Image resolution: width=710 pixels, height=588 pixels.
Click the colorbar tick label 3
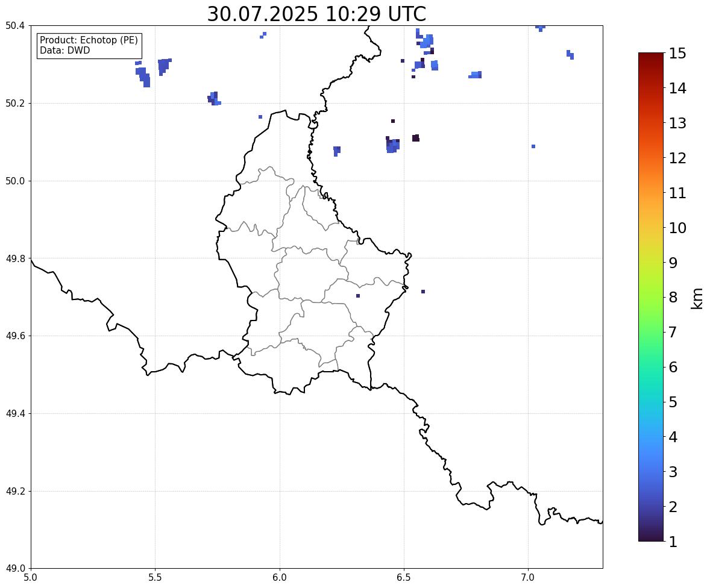click(x=673, y=472)
